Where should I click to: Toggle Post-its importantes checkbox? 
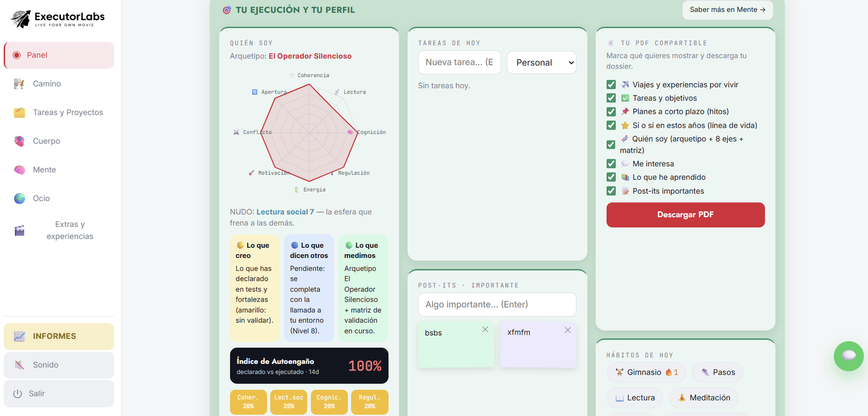pyautogui.click(x=611, y=191)
